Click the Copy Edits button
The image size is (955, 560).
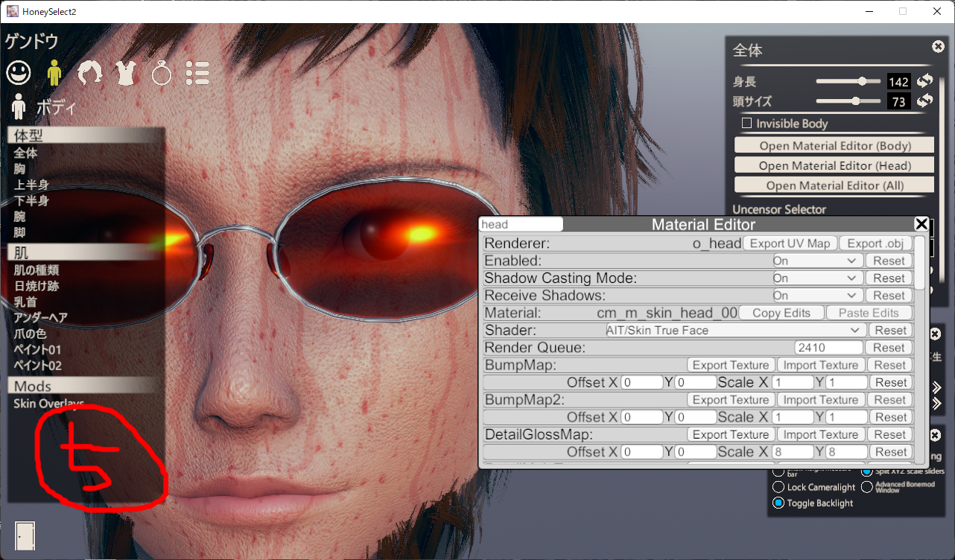point(781,313)
